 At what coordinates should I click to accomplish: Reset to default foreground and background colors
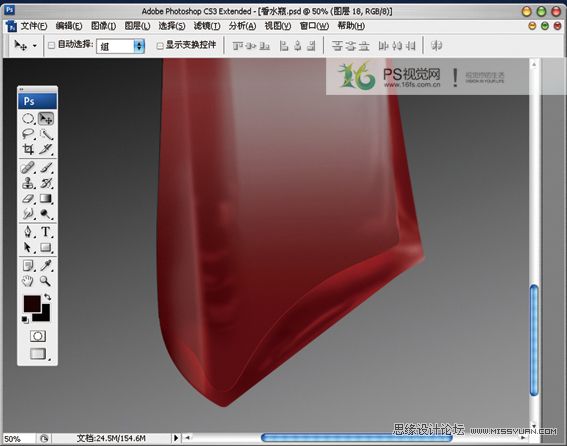point(25,319)
